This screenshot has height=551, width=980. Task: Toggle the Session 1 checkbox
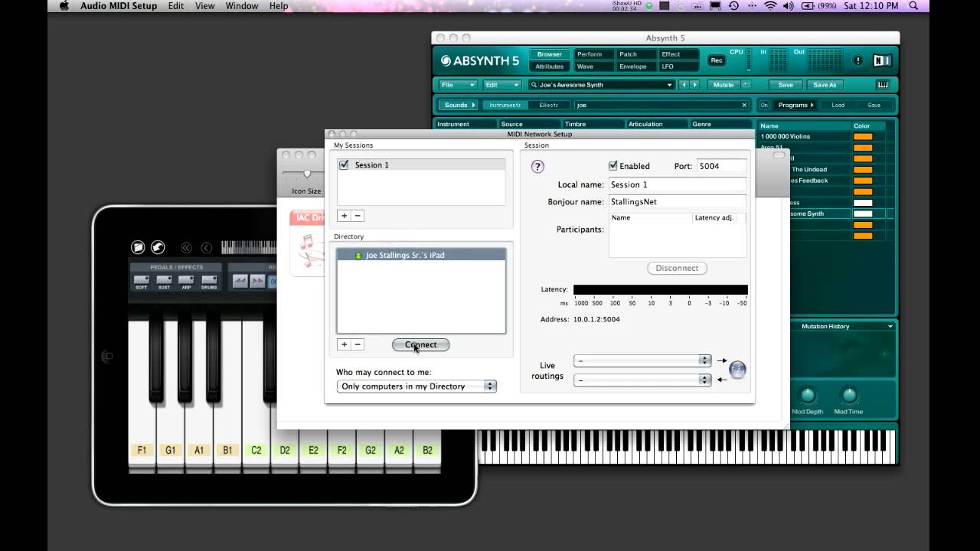344,165
